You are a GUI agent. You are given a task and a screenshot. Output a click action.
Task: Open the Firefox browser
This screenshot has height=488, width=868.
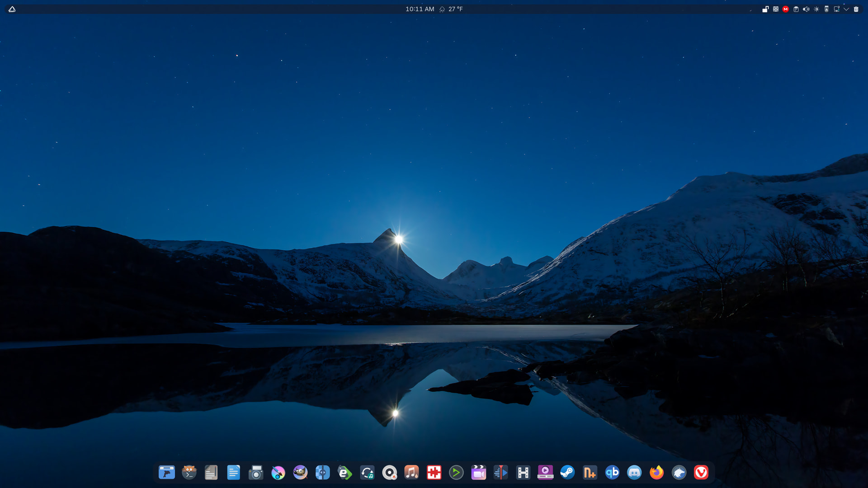(x=656, y=473)
